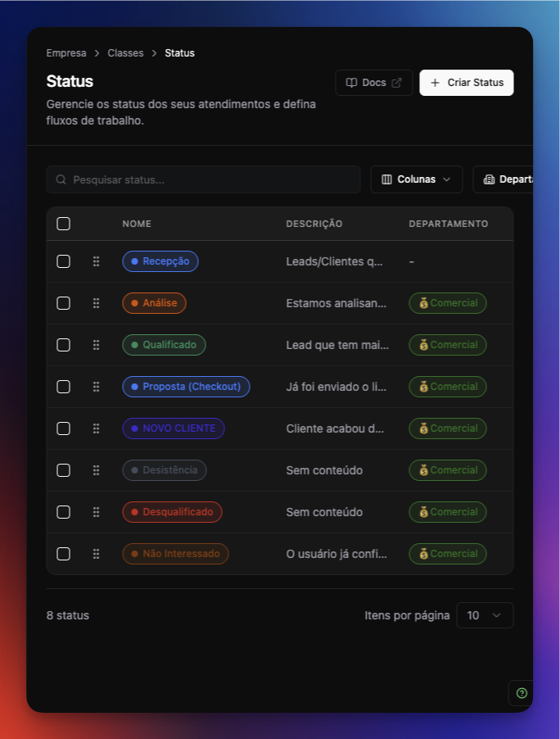Viewport: 560px width, 739px height.
Task: Click the drag handle for Proposta (Checkout) row
Action: pos(96,387)
